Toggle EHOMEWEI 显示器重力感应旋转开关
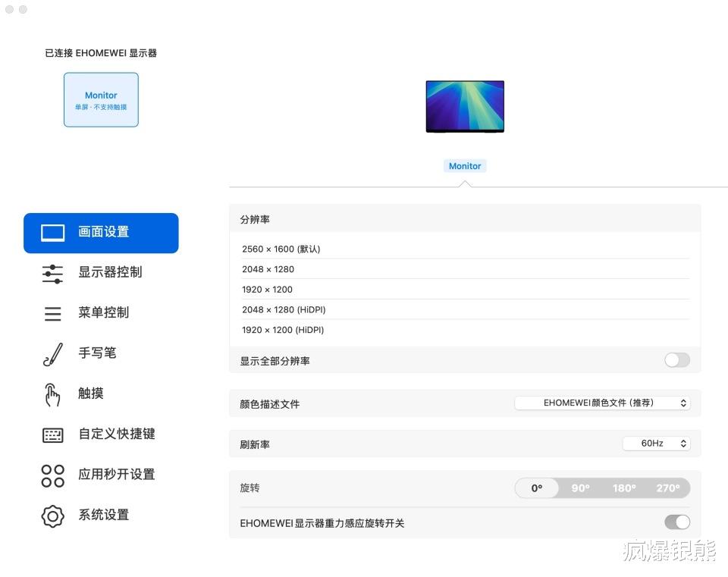The height and width of the screenshot is (577, 728). [x=677, y=522]
